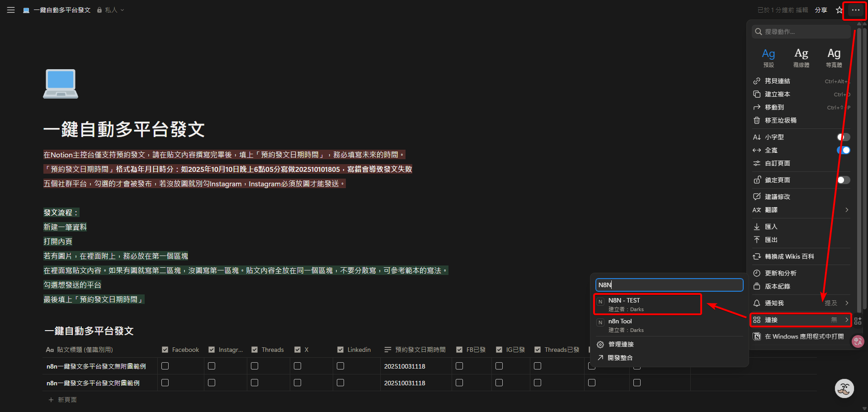The height and width of the screenshot is (412, 868).
Task: Disable the 全寬 full width switch
Action: 843,150
